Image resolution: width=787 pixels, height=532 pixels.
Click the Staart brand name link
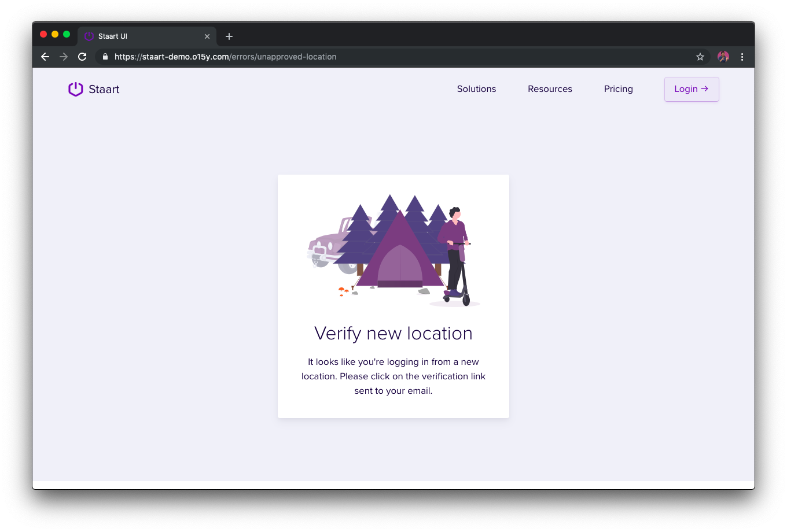[104, 89]
